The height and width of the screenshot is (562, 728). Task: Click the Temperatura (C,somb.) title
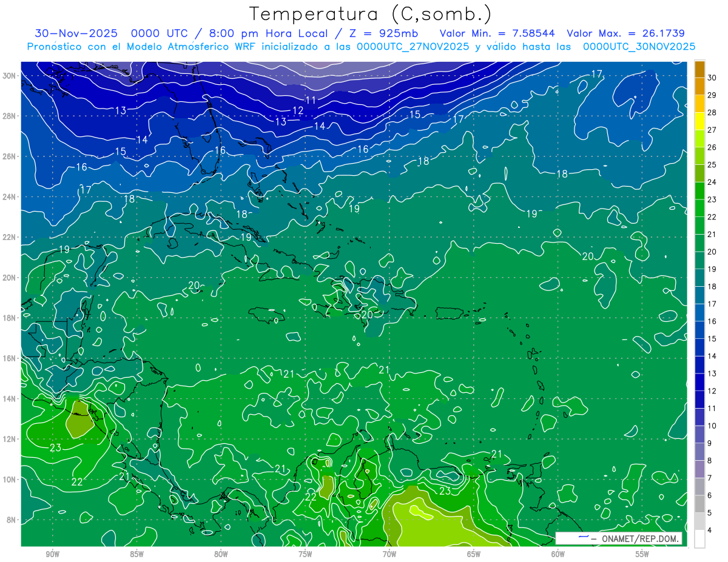pyautogui.click(x=371, y=14)
